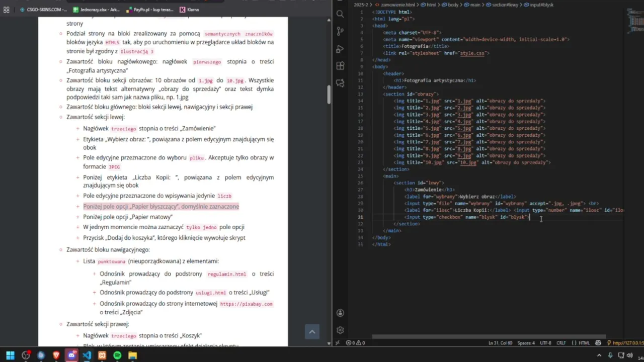The height and width of the screenshot is (362, 644).
Task: Select the input#blysk breadcrumb item
Action: pos(539,5)
